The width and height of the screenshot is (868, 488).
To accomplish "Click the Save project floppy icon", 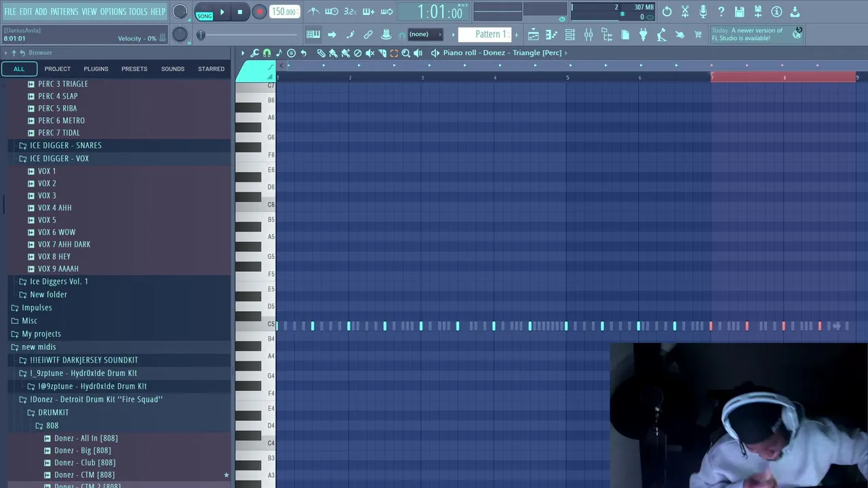I will pyautogui.click(x=740, y=12).
